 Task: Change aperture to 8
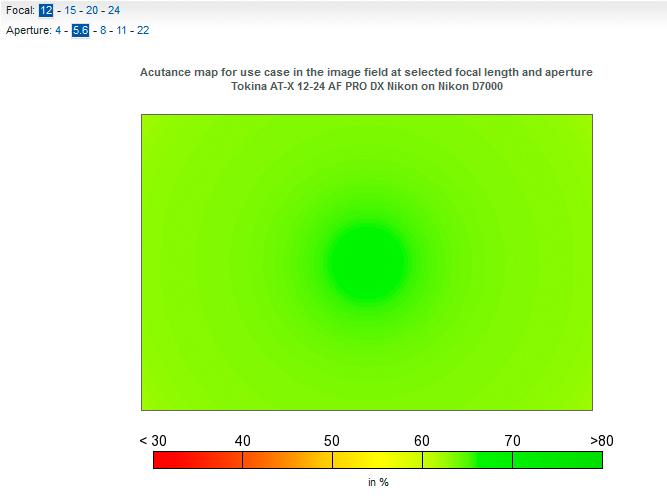[103, 30]
